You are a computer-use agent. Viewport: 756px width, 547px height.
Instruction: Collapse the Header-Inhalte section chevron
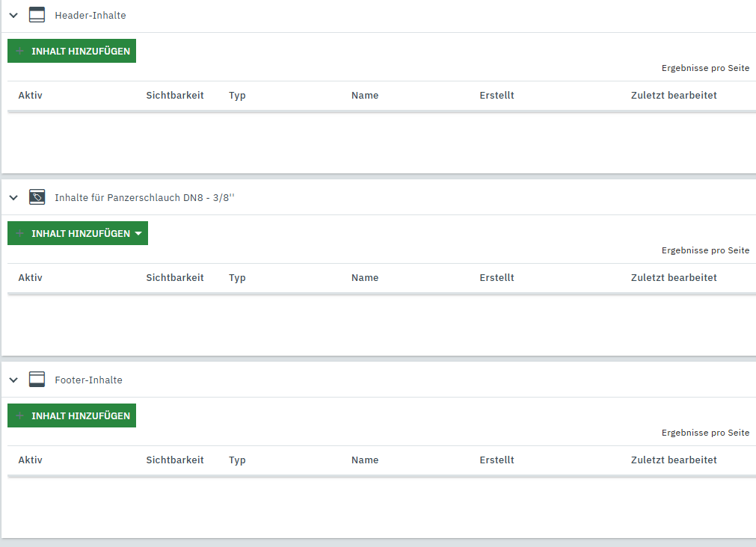pyautogui.click(x=13, y=15)
